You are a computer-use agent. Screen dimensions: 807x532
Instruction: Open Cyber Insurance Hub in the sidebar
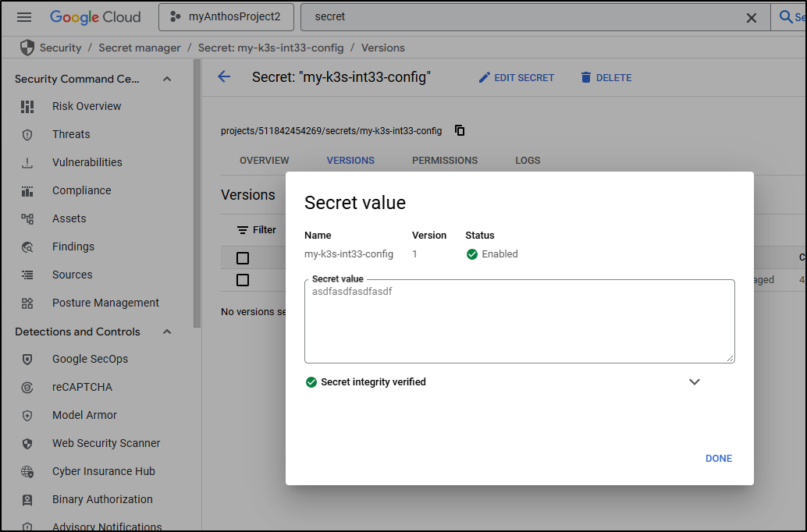(x=104, y=471)
